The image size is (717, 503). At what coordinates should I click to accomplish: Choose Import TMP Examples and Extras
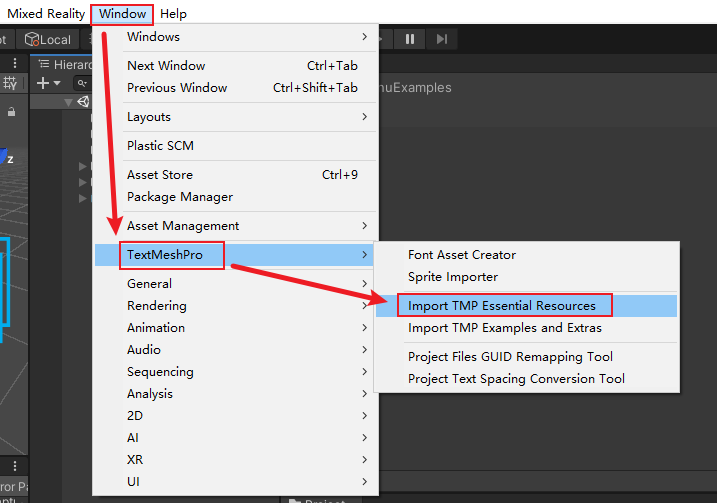point(526,328)
